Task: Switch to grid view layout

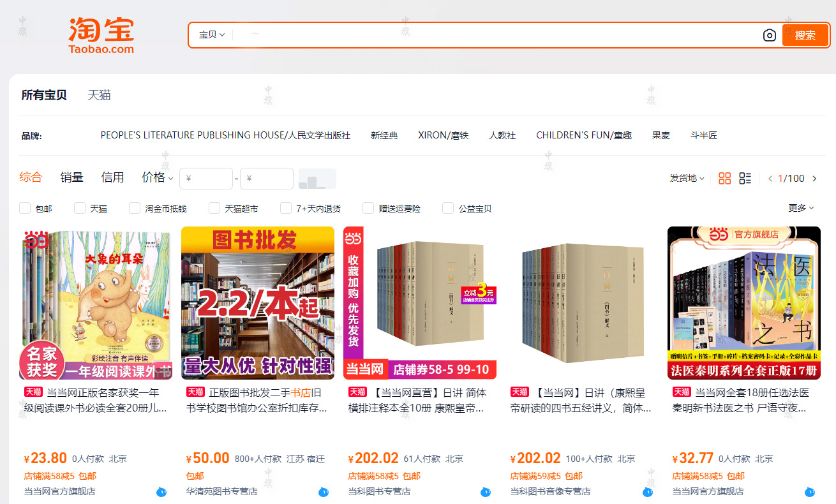Action: tap(724, 178)
